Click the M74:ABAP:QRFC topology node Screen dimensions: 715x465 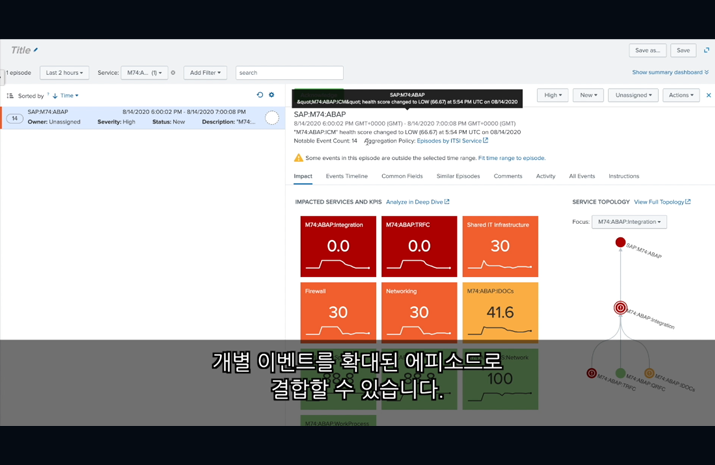click(x=620, y=373)
